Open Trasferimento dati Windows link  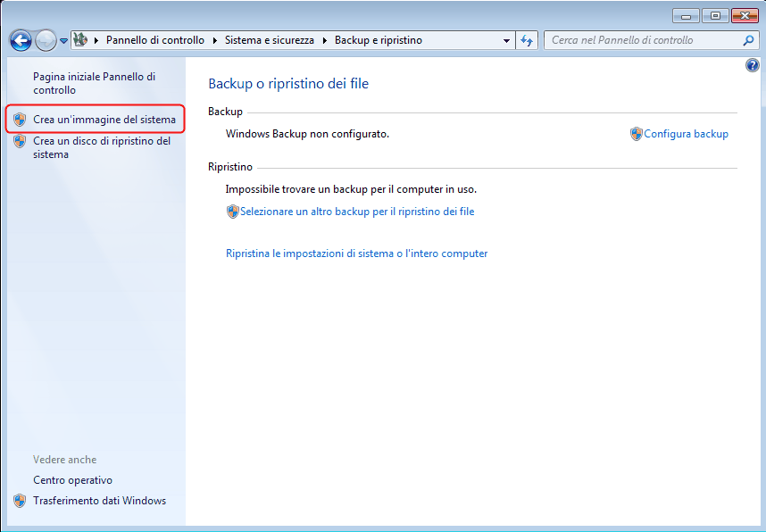click(x=100, y=501)
